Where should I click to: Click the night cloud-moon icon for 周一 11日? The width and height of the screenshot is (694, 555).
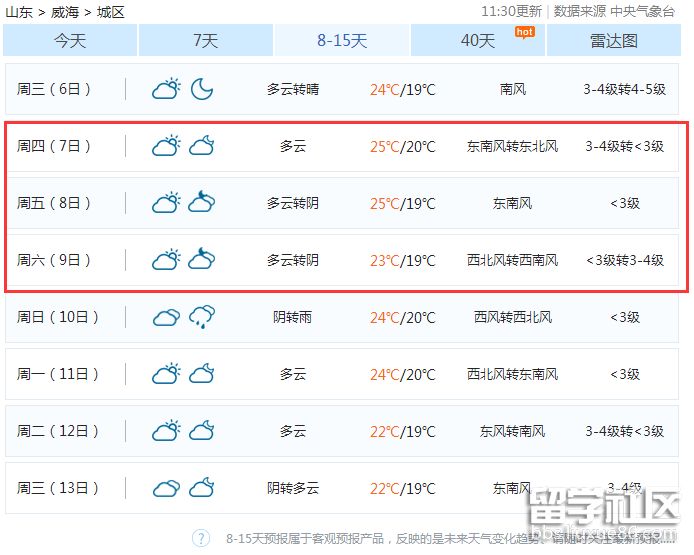[202, 375]
